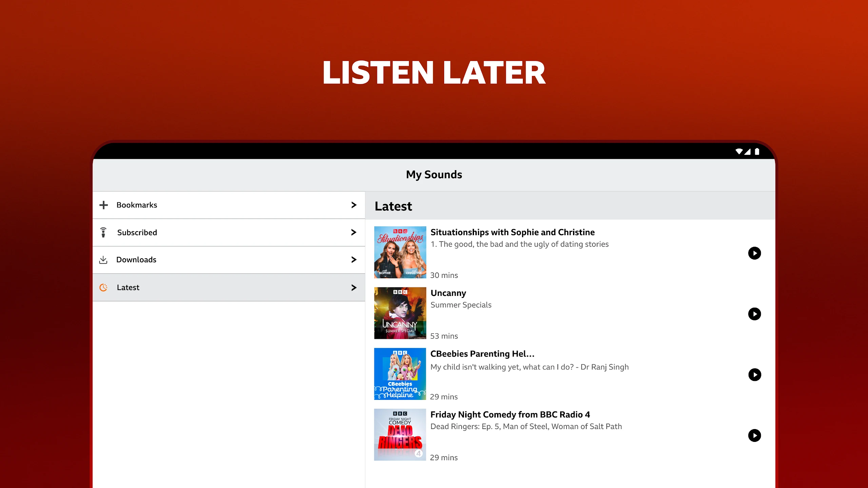The image size is (868, 488).
Task: Select the Dead Ringers Ep. 5 description
Action: (x=526, y=427)
